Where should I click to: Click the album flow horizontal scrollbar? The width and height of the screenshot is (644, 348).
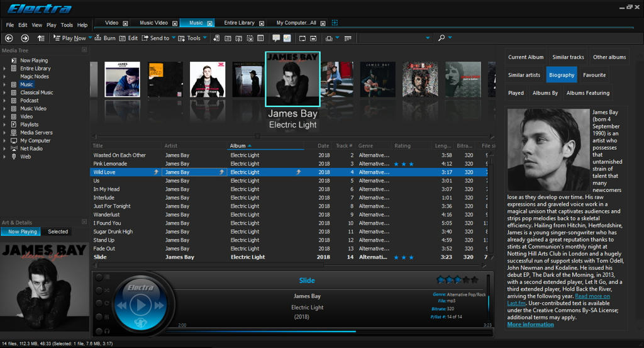292,136
